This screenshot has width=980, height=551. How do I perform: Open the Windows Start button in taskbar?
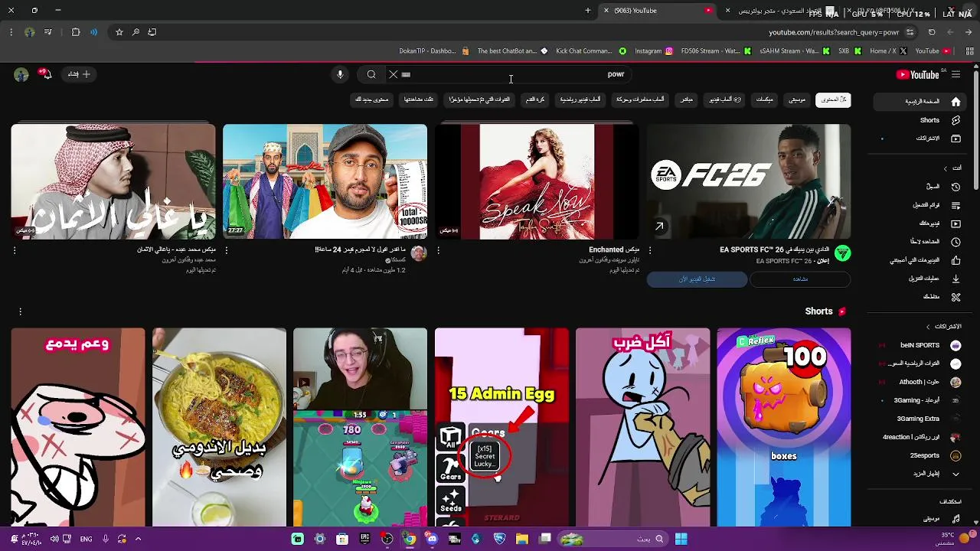coord(681,539)
